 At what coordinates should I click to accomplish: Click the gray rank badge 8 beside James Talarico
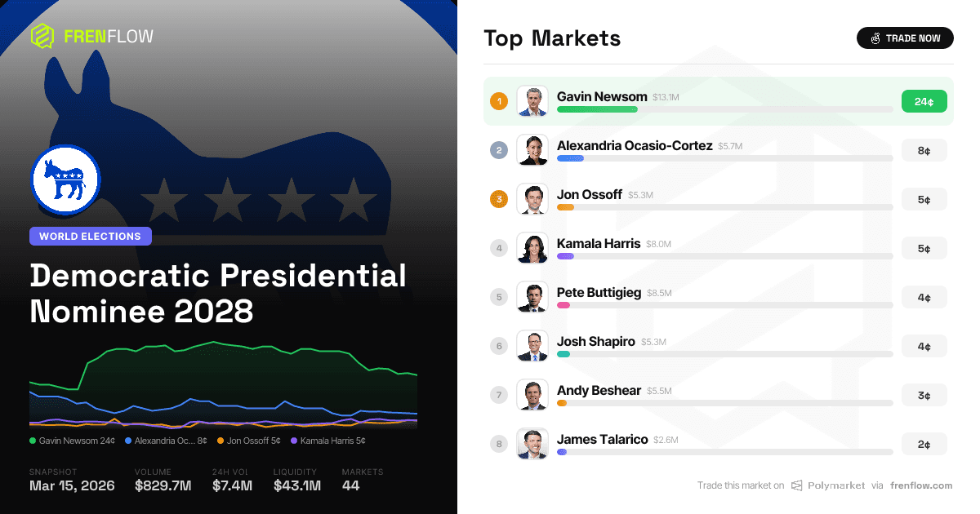tap(499, 444)
